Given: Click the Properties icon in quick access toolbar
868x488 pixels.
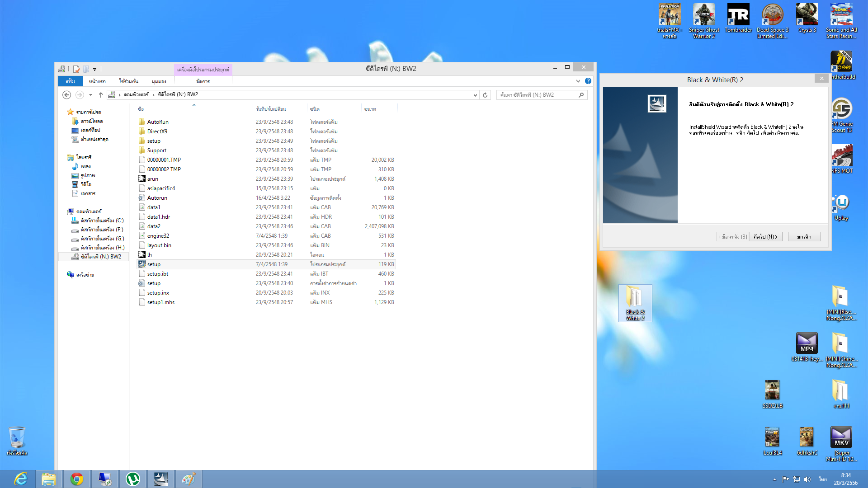Looking at the screenshot, I should 76,69.
